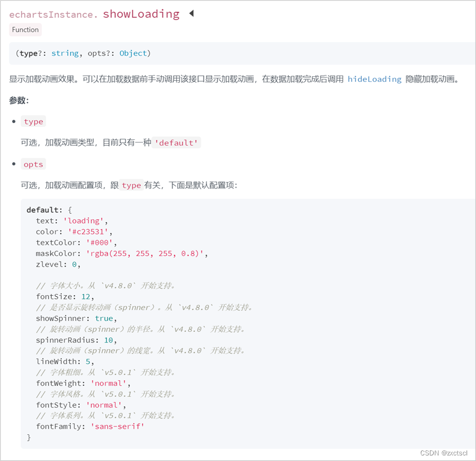Click the closing brace of default block

click(x=29, y=437)
